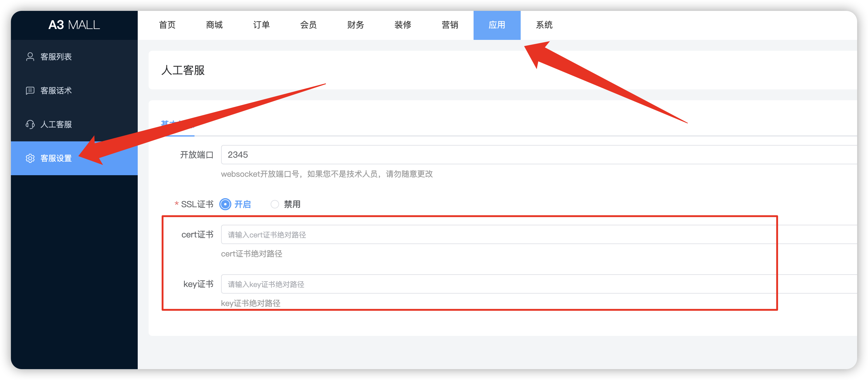Image resolution: width=868 pixels, height=380 pixels.
Task: Click the person icon beside 客服列表
Action: click(x=30, y=56)
